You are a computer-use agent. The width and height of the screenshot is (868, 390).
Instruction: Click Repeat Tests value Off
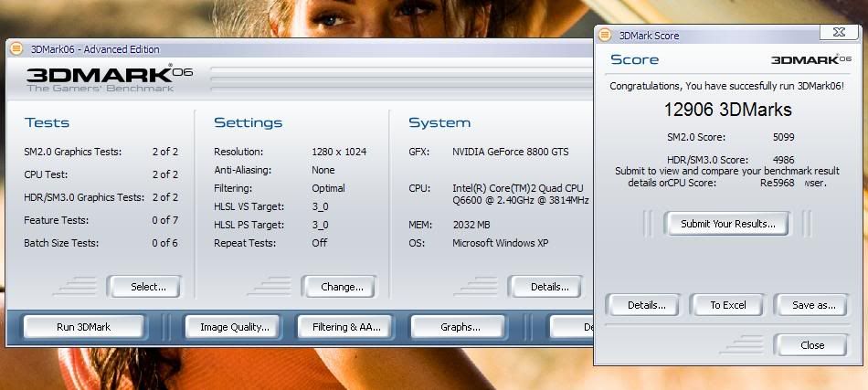tap(320, 243)
